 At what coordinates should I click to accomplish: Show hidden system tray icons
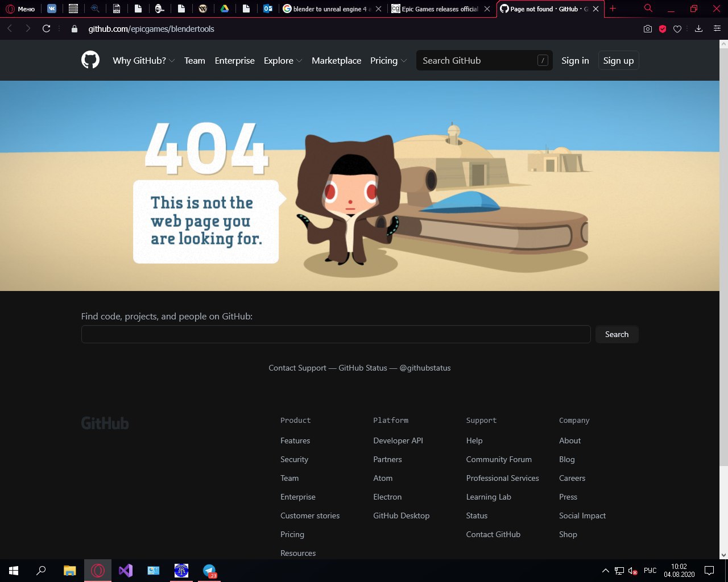coord(606,571)
